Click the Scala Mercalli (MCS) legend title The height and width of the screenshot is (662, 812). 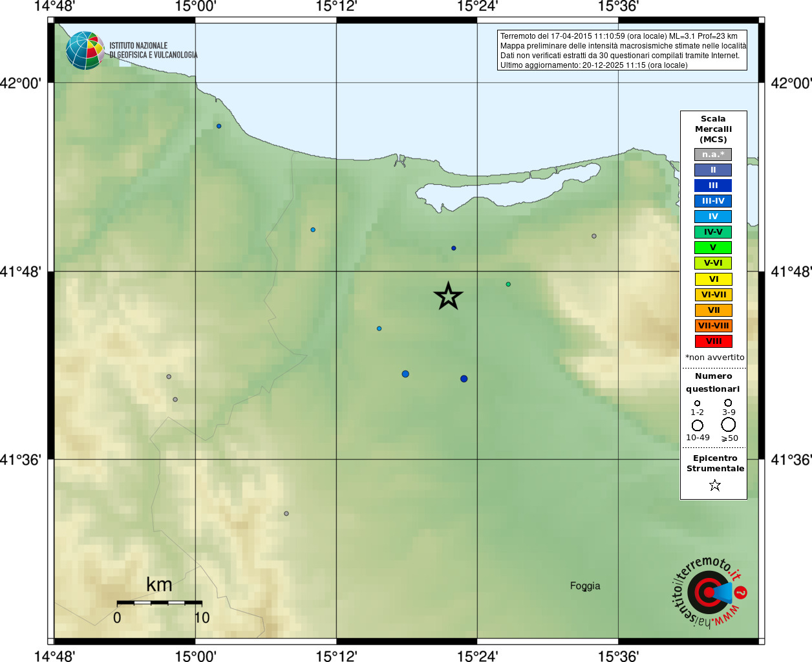pos(713,129)
